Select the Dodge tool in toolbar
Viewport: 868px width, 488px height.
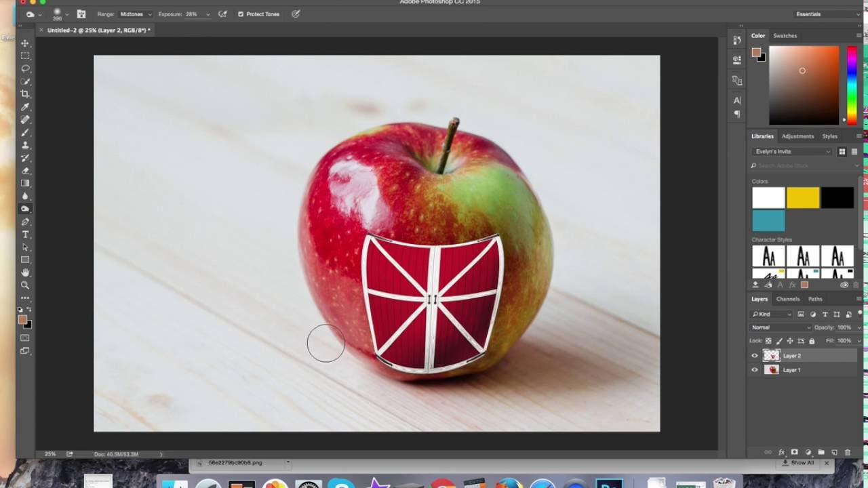pyautogui.click(x=25, y=209)
